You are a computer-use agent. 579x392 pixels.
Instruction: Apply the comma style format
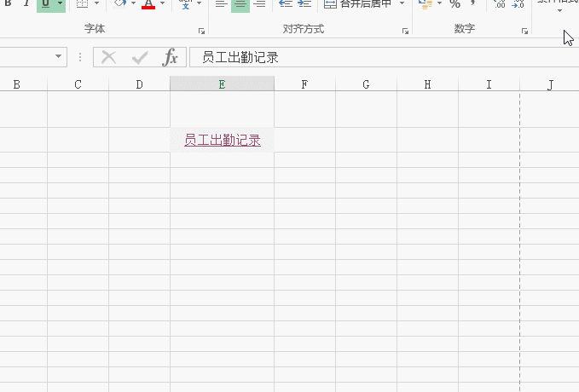[x=473, y=3]
